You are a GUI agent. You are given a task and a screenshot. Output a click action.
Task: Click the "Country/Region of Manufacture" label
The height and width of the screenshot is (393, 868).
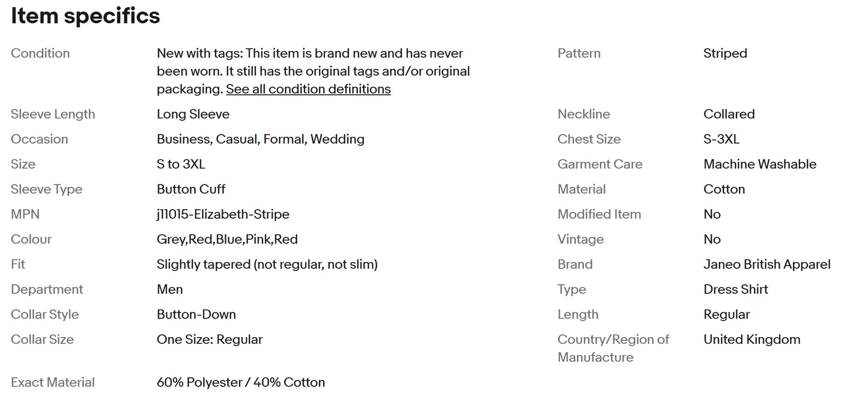pyautogui.click(x=613, y=349)
